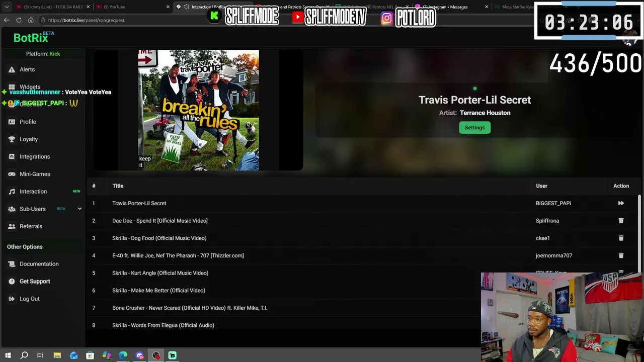This screenshot has width=644, height=362.
Task: Close the Johny Bandz tab
Action: click(88, 7)
